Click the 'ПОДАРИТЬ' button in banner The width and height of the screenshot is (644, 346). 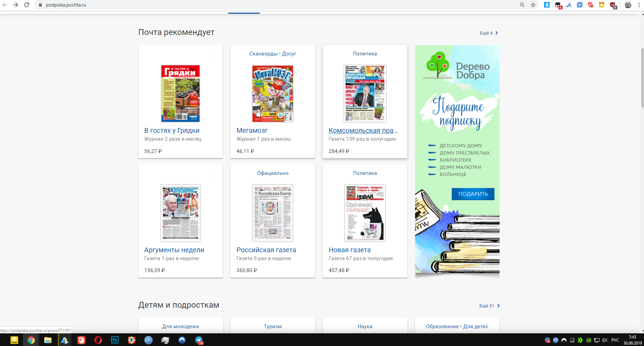tap(473, 194)
